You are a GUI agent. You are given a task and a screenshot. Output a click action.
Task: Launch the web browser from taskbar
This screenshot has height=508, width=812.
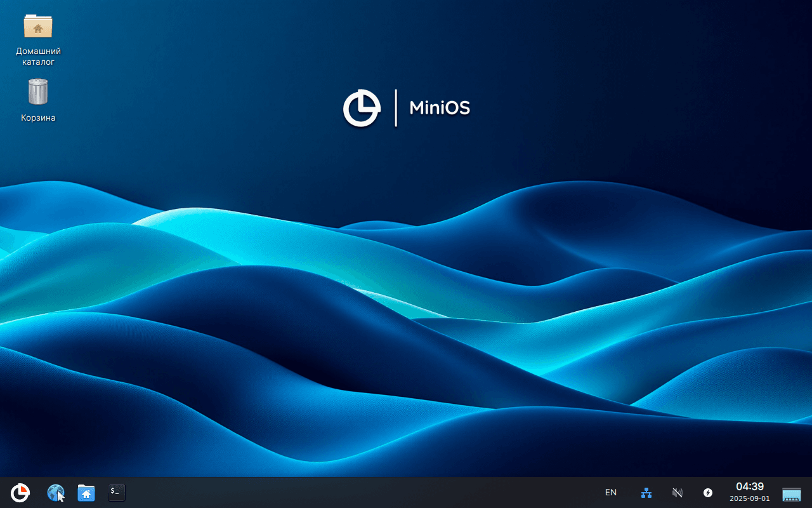56,493
